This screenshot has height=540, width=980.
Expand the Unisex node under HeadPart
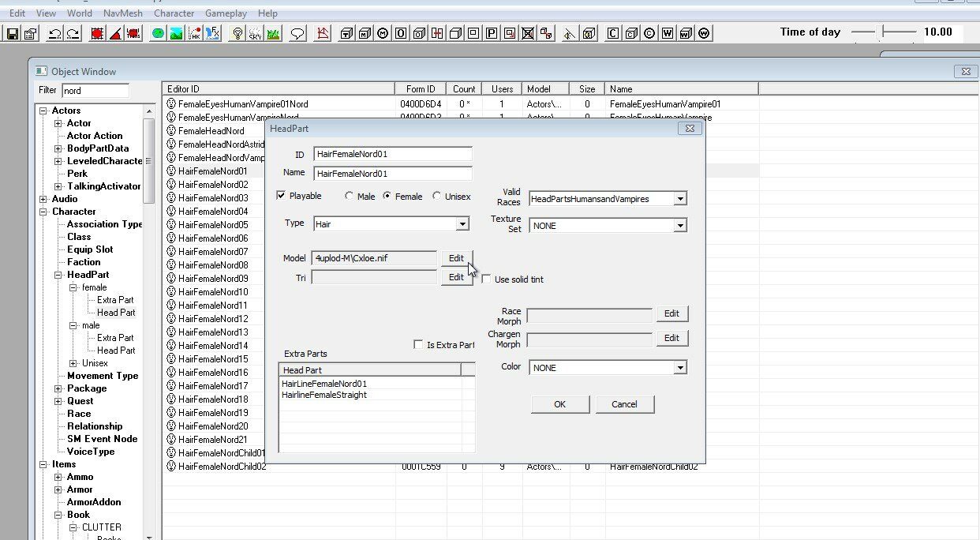pos(73,363)
